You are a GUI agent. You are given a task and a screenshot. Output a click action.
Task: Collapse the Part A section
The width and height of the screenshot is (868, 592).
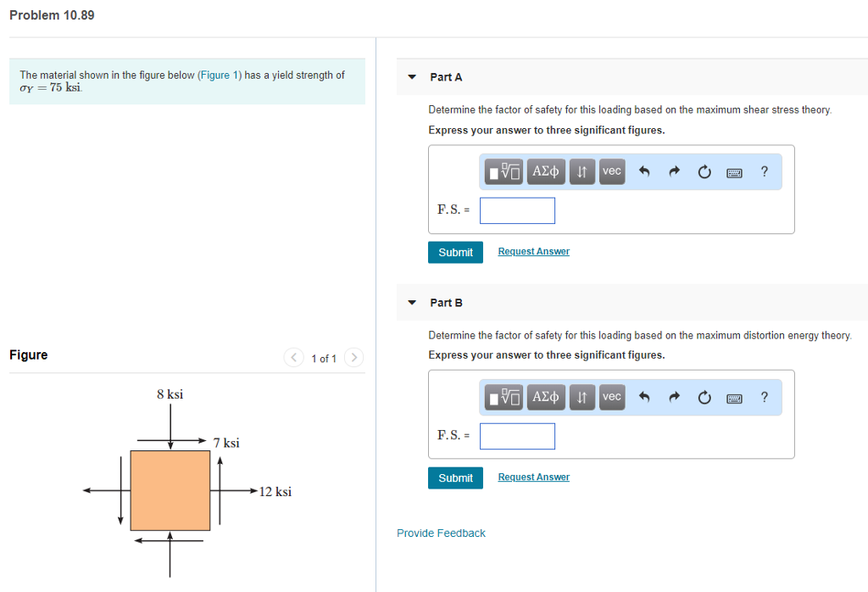411,76
